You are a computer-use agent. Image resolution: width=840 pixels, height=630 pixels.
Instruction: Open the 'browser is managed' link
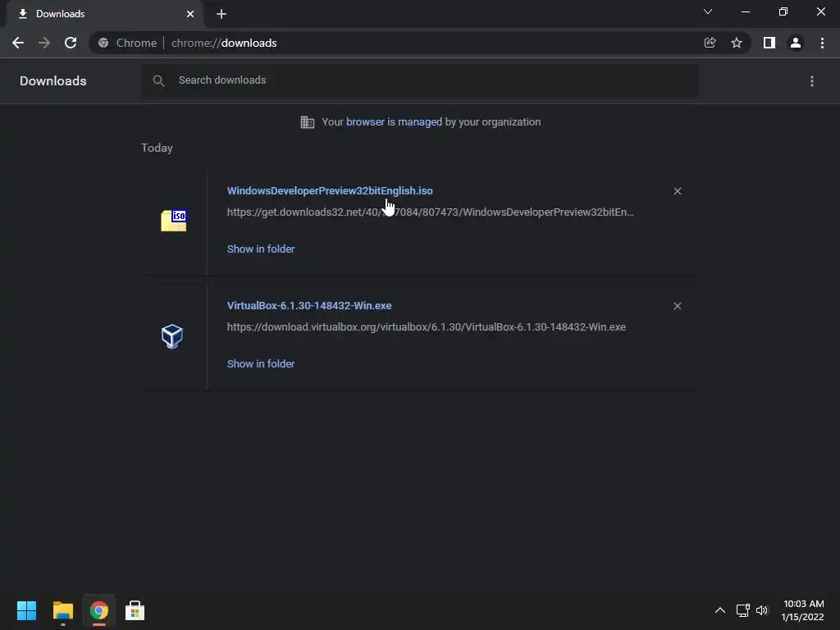(x=394, y=122)
